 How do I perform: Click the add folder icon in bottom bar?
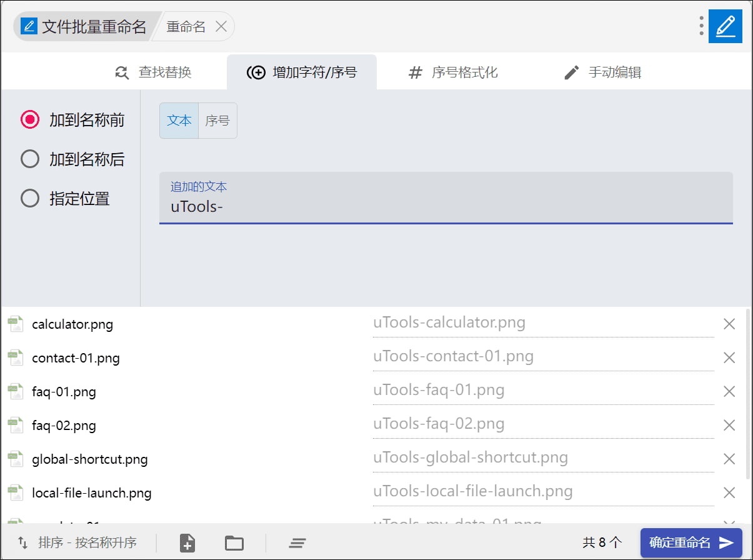click(x=234, y=542)
